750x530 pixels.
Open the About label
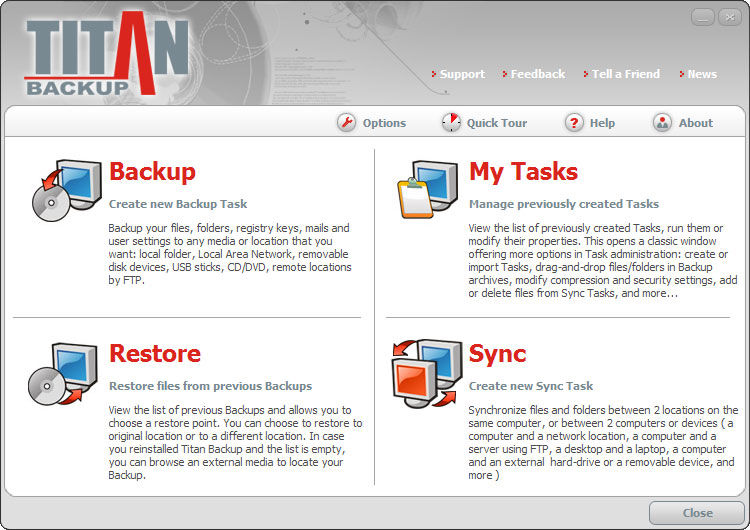pyautogui.click(x=695, y=123)
